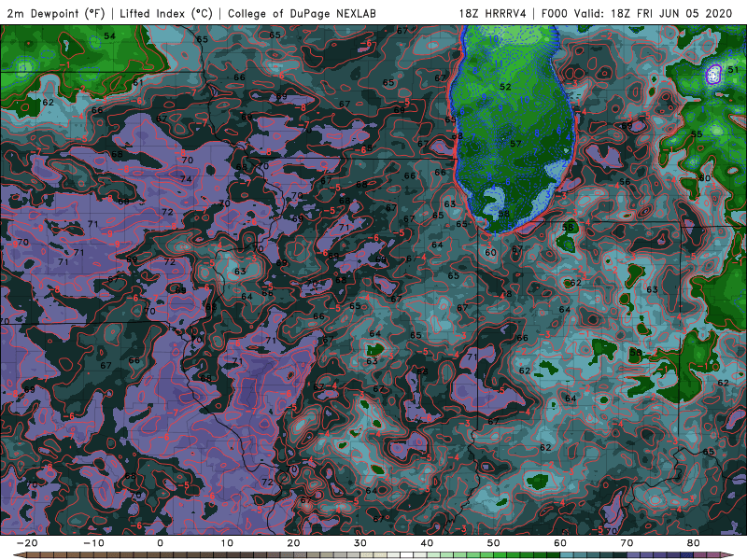747x560 pixels.
Task: Click the '80' label on the color scale
Action: 694,543
